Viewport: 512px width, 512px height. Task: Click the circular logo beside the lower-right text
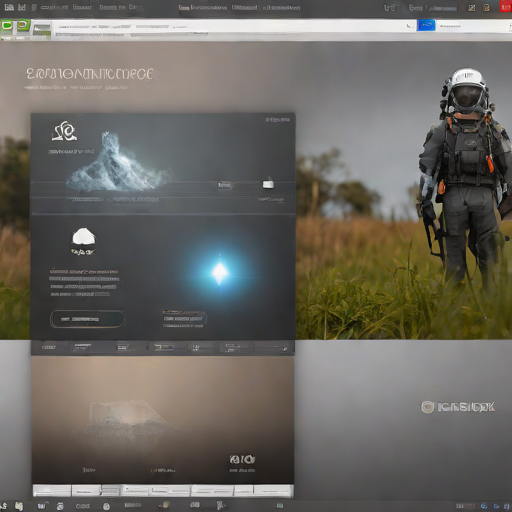pos(427,407)
